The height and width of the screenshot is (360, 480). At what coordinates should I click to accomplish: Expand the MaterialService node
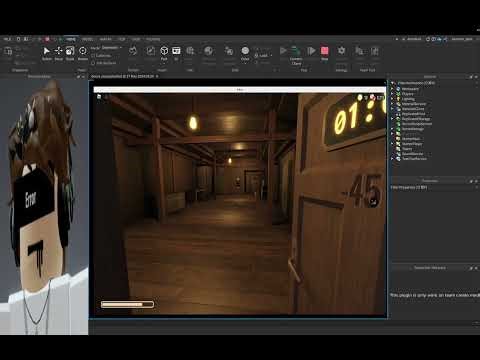click(393, 104)
